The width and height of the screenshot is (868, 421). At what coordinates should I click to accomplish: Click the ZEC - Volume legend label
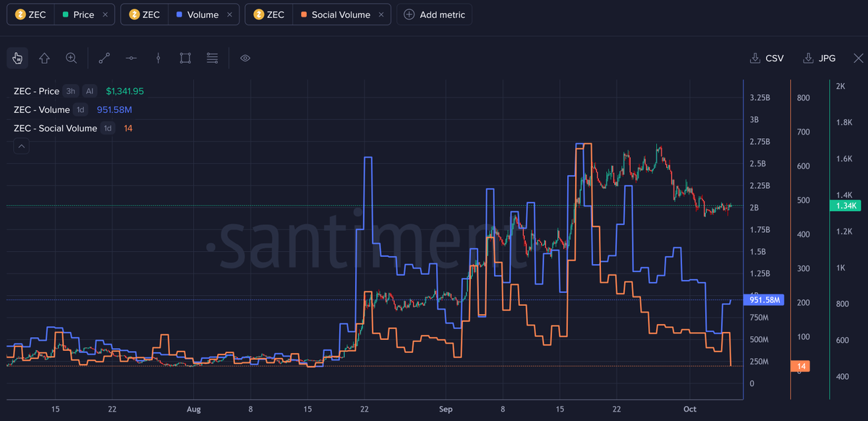[42, 110]
